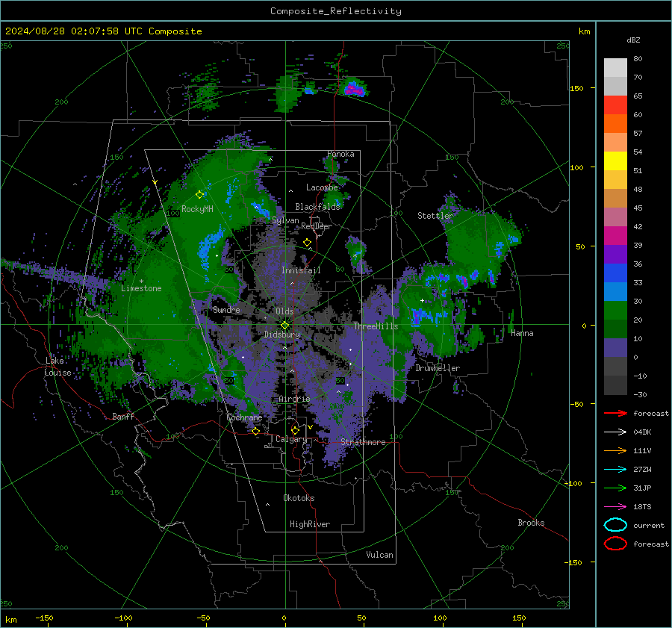672x628 pixels.
Task: Click the Drumheller city label
Action: pos(438,368)
